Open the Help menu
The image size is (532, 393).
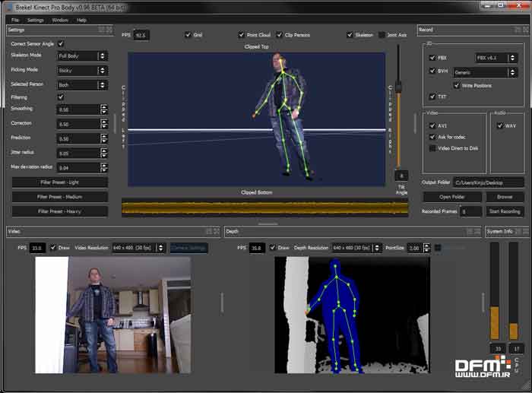[81, 20]
